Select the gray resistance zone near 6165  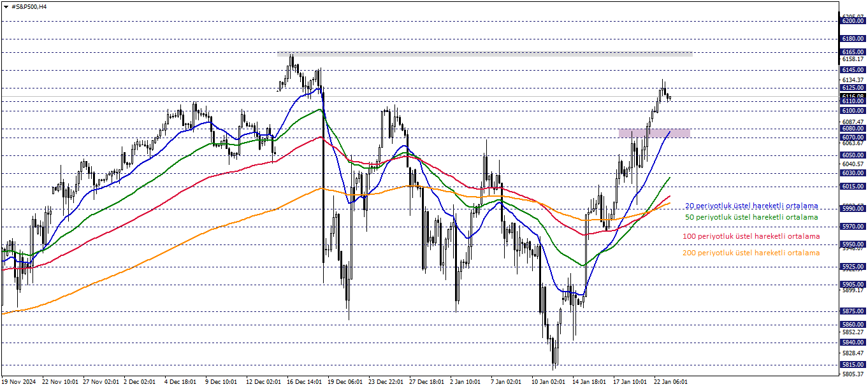click(x=484, y=54)
